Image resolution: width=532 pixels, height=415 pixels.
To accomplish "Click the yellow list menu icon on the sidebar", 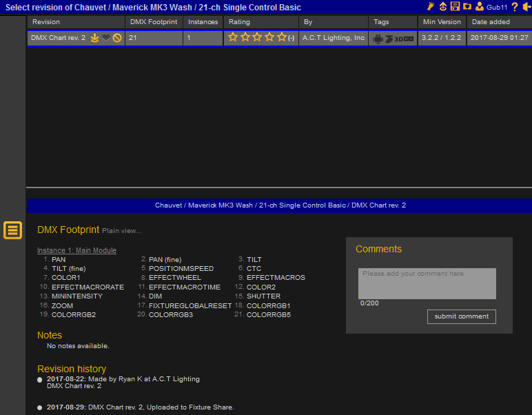I will click(12, 230).
